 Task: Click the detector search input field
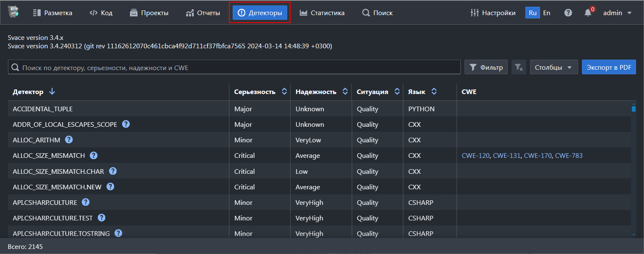(235, 67)
